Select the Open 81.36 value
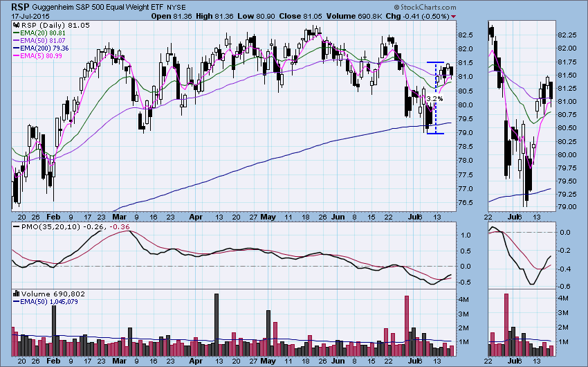 (172, 16)
